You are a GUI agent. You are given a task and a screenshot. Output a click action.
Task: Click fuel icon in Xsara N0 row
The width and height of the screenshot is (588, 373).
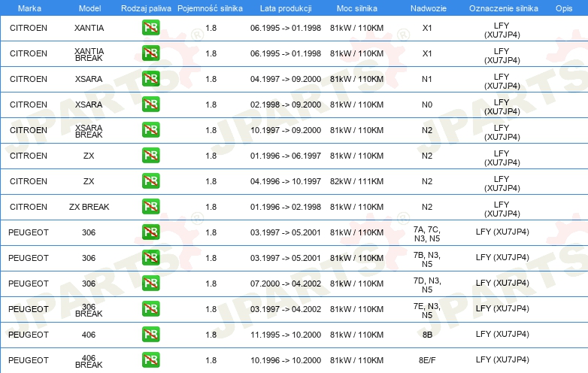tap(150, 105)
